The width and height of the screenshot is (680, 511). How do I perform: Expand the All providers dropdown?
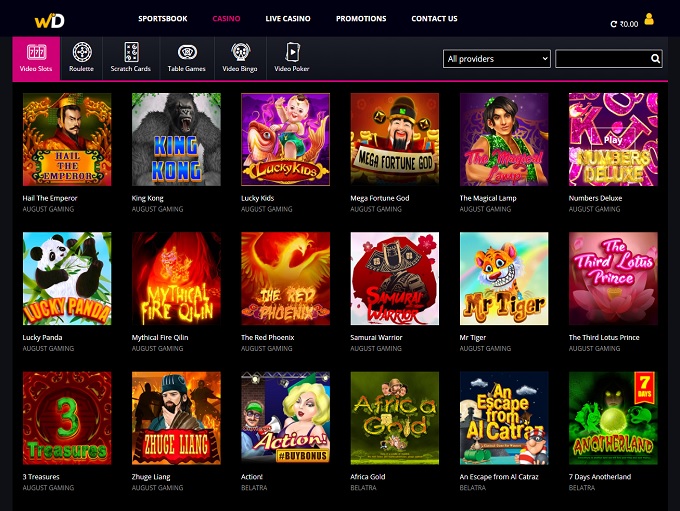(x=496, y=59)
